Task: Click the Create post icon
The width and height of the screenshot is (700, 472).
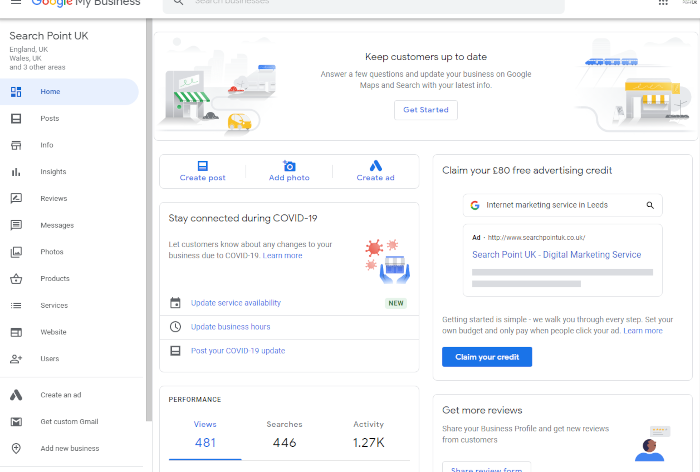Action: pos(203,166)
